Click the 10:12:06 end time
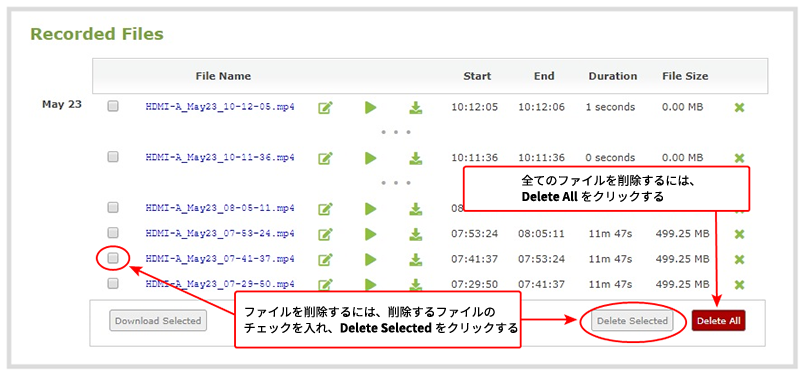This screenshot has height=372, width=800. 542,107
